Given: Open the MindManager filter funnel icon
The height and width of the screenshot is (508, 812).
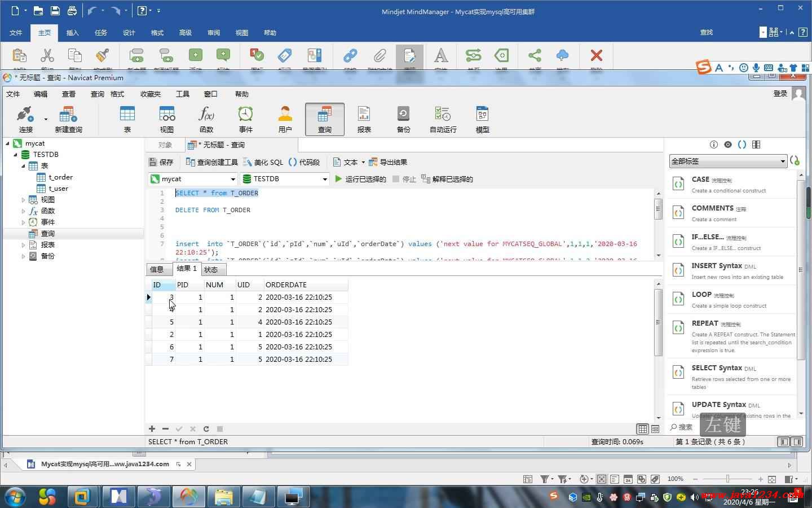Looking at the screenshot, I should (x=545, y=479).
